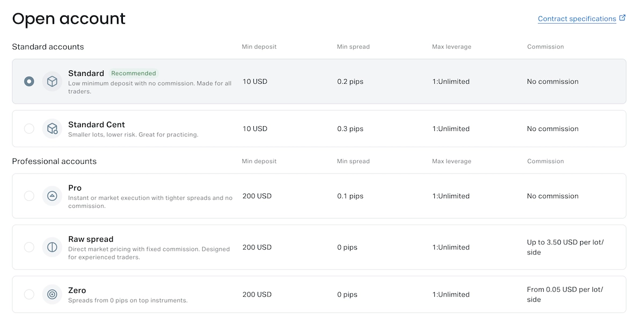This screenshot has height=326, width=644.
Task: Click the Raw spread account icon
Action: (x=52, y=247)
